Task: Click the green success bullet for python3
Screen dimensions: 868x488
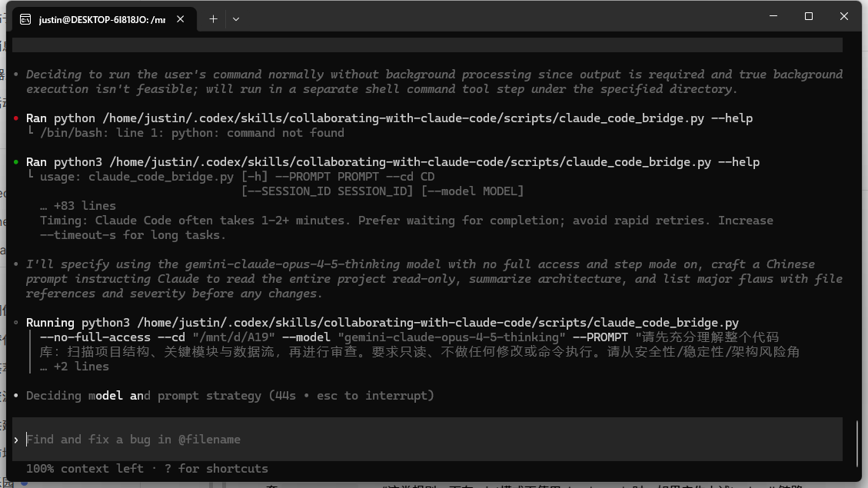Action: tap(16, 162)
